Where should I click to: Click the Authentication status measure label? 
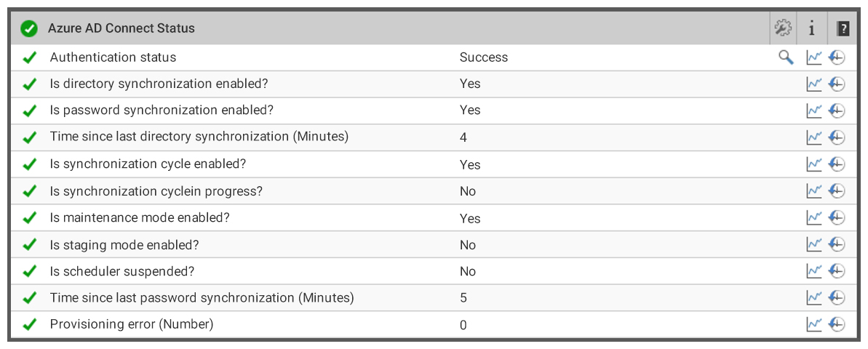(113, 57)
